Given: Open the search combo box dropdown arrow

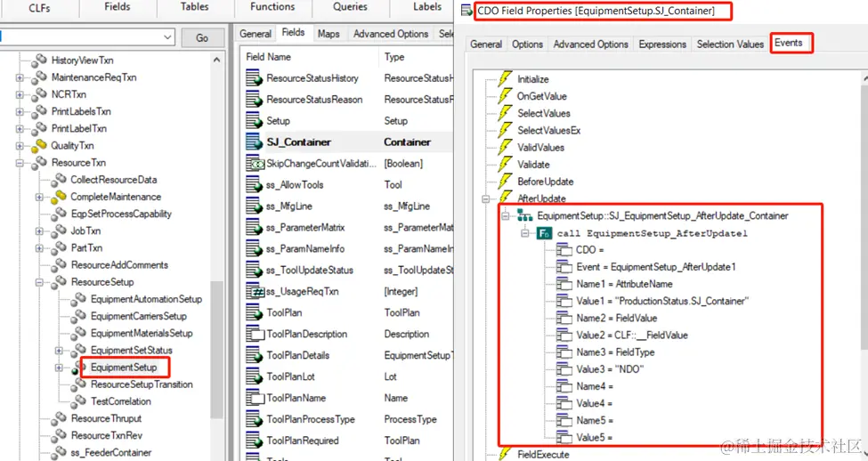Looking at the screenshot, I should [x=167, y=37].
